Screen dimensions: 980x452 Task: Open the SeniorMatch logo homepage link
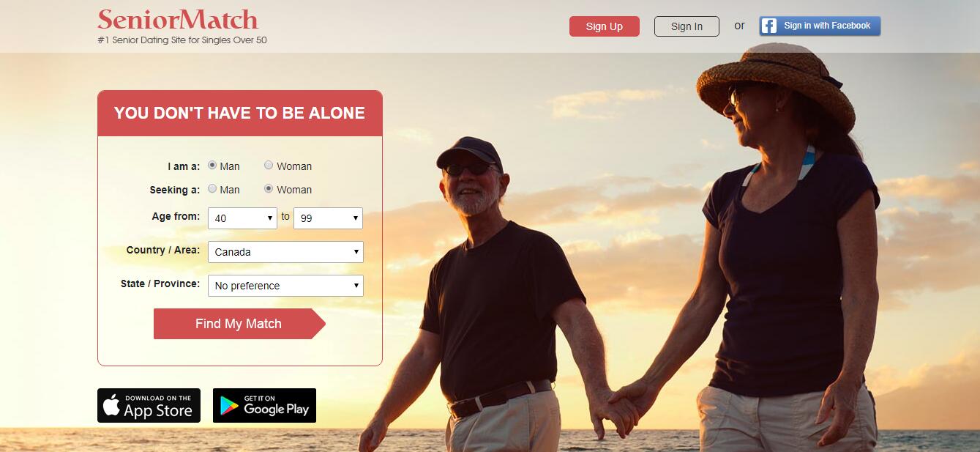click(178, 18)
